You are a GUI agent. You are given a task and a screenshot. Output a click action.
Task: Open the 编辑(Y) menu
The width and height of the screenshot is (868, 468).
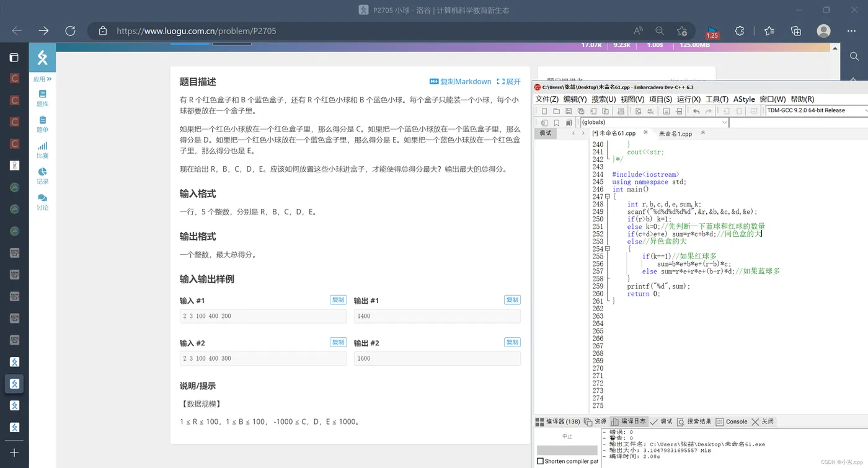[x=575, y=99]
